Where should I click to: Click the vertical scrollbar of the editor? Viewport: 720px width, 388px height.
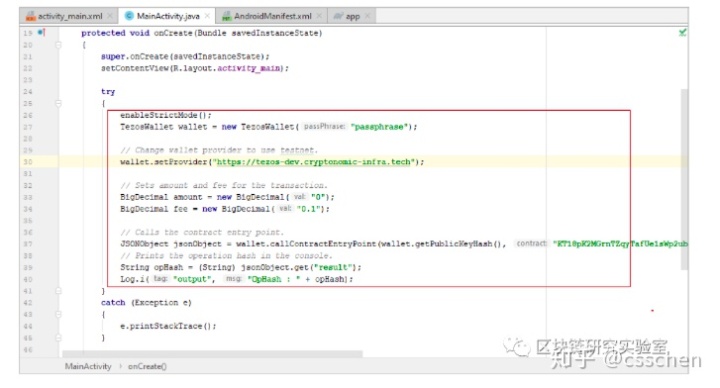pos(684,179)
